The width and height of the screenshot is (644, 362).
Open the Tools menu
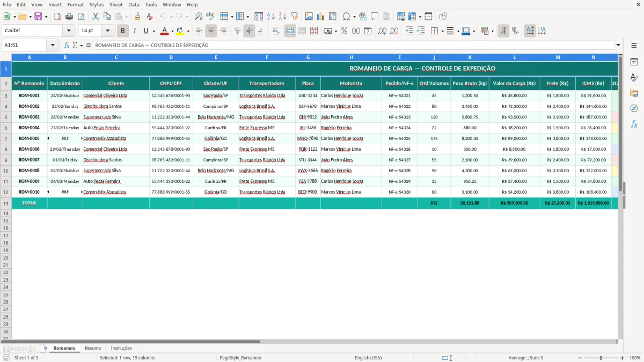[x=151, y=4]
